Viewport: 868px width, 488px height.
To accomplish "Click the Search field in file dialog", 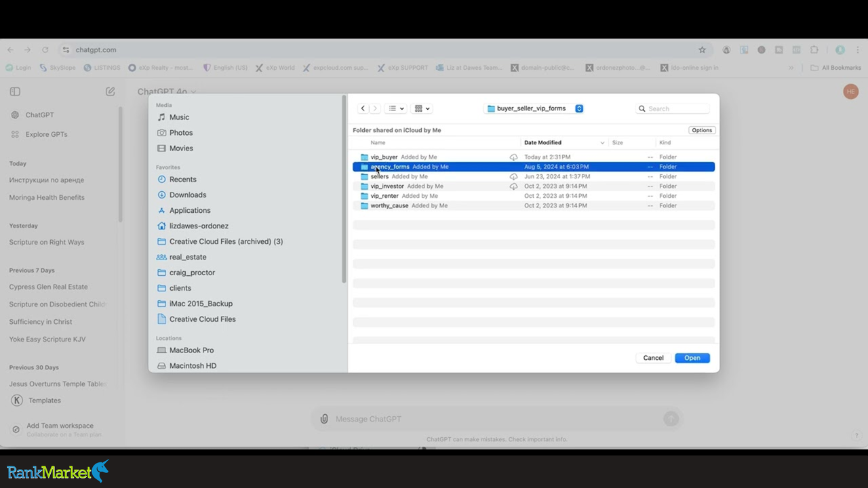I will click(673, 108).
